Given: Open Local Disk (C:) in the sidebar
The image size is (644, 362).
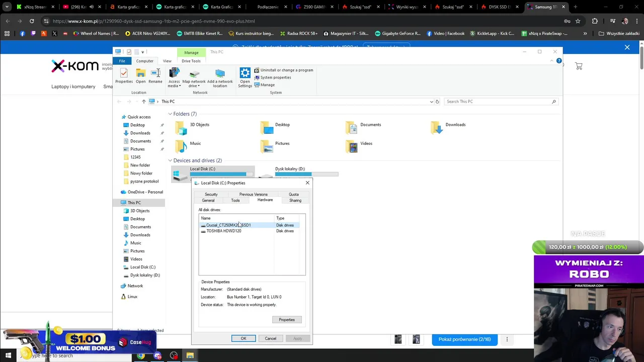Looking at the screenshot, I should [143, 267].
